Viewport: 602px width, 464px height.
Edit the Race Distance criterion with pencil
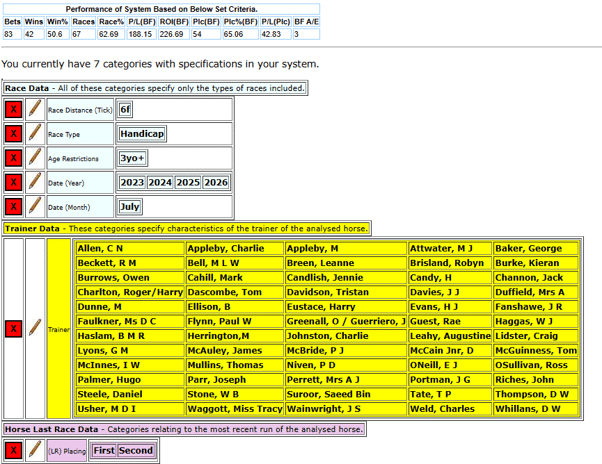[35, 110]
